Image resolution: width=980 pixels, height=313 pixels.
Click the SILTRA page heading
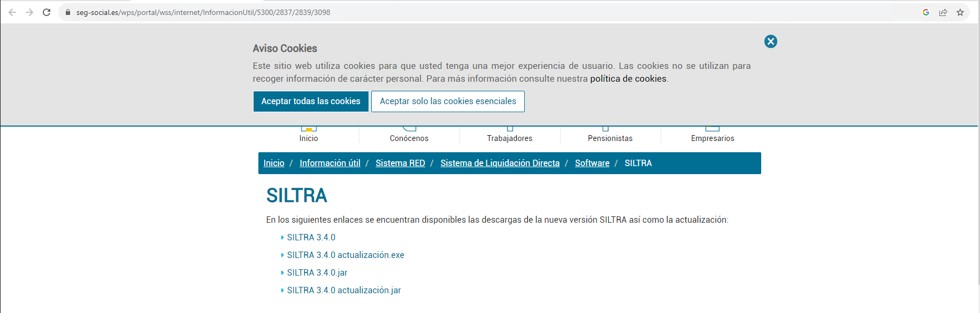coord(297,195)
